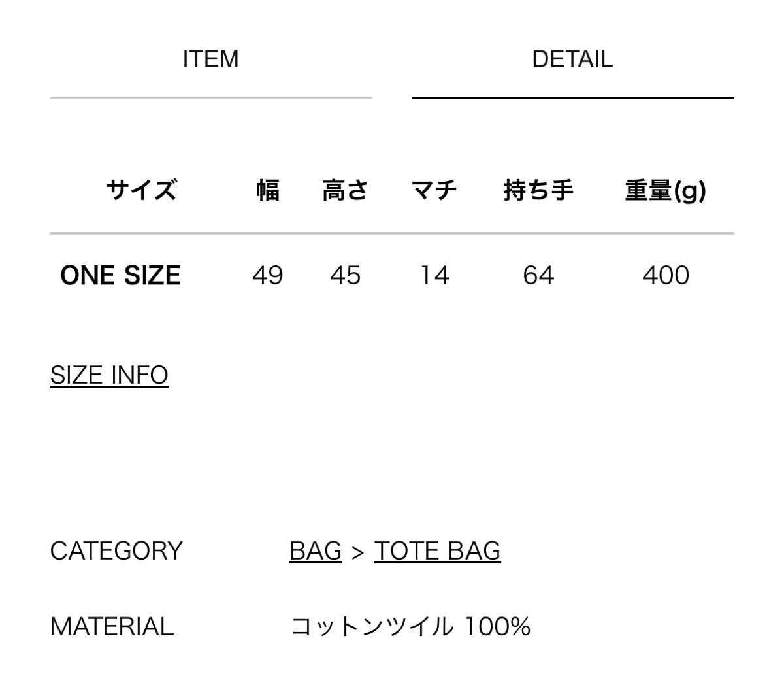Open the SIZE INFO link

pos(109,375)
